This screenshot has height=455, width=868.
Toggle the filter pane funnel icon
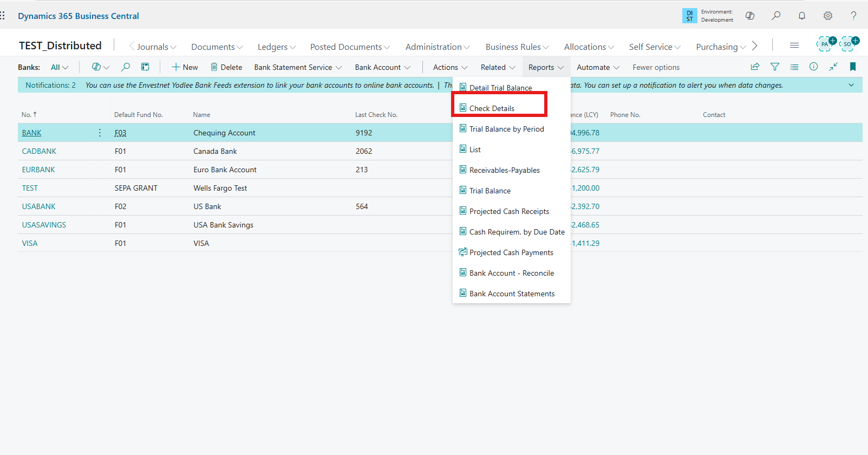click(775, 67)
